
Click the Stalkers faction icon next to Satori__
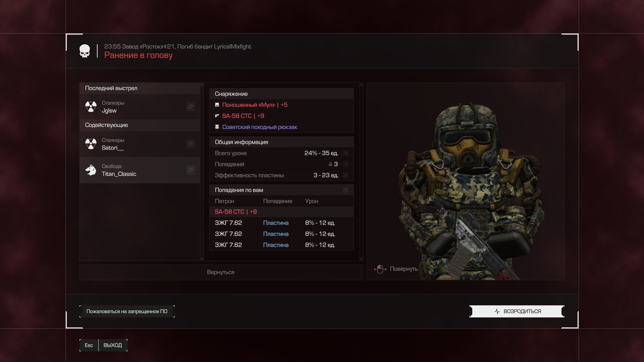pyautogui.click(x=91, y=144)
